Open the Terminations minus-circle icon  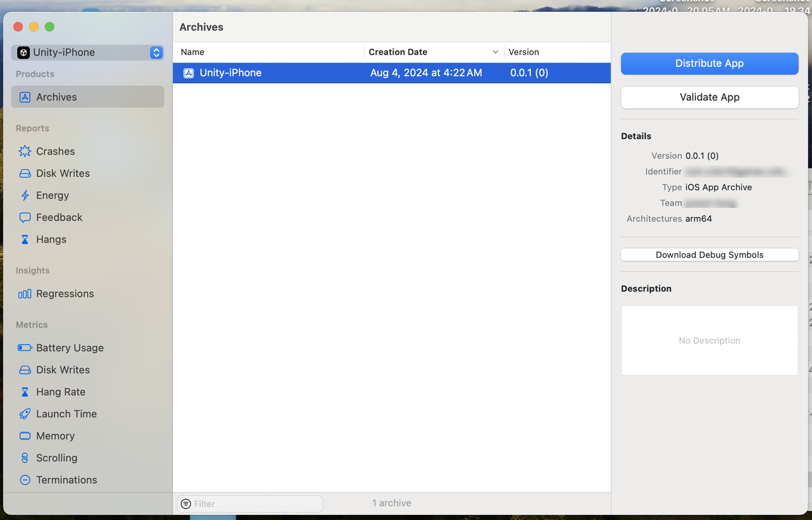tap(25, 480)
